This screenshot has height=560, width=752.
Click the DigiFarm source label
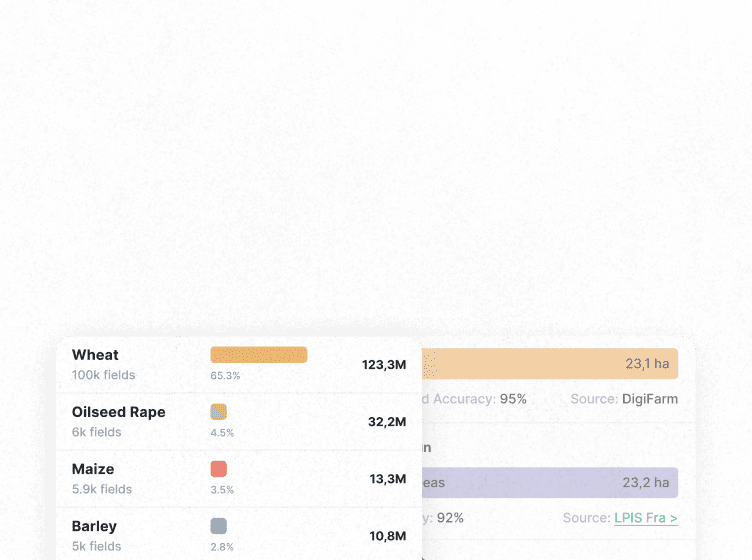click(649, 399)
